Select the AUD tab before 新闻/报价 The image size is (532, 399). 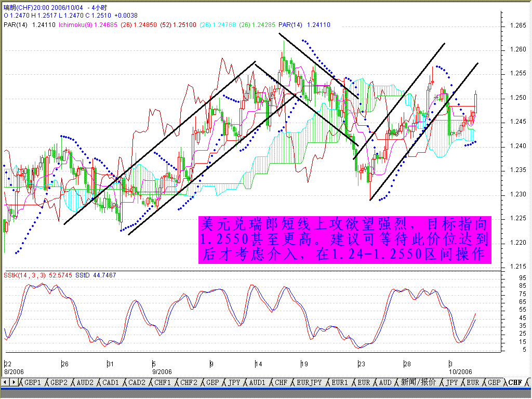(x=385, y=382)
